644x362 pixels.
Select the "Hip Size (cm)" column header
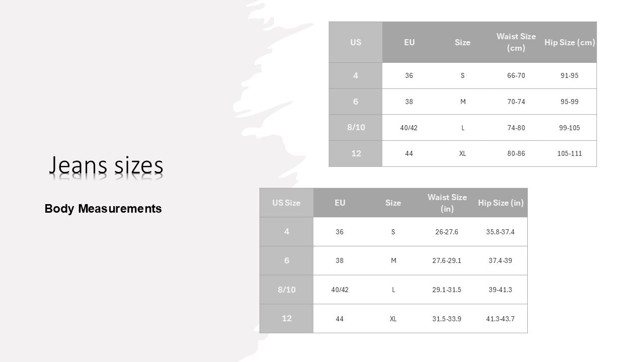pos(570,43)
